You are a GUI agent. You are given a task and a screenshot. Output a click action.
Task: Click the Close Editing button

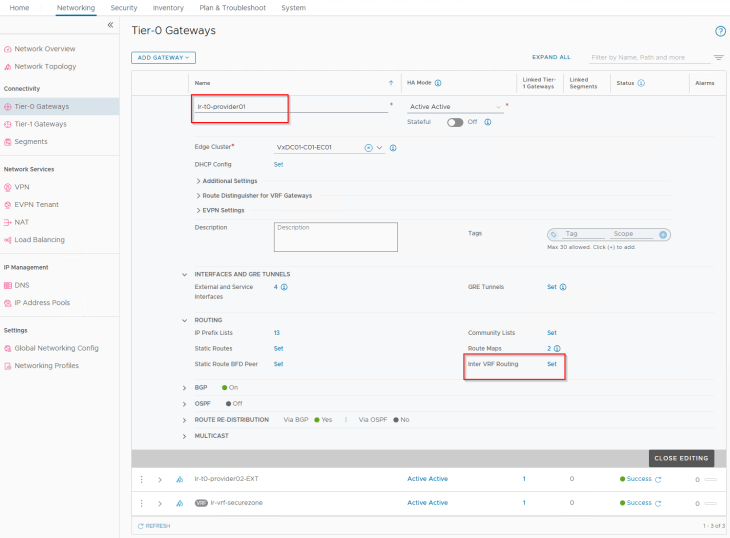[x=682, y=458]
